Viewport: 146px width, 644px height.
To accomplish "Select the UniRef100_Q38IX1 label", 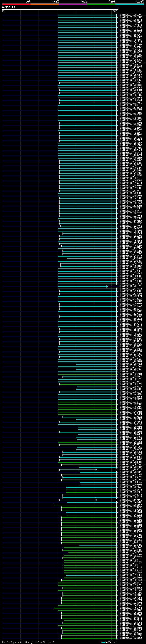I will (131, 85).
